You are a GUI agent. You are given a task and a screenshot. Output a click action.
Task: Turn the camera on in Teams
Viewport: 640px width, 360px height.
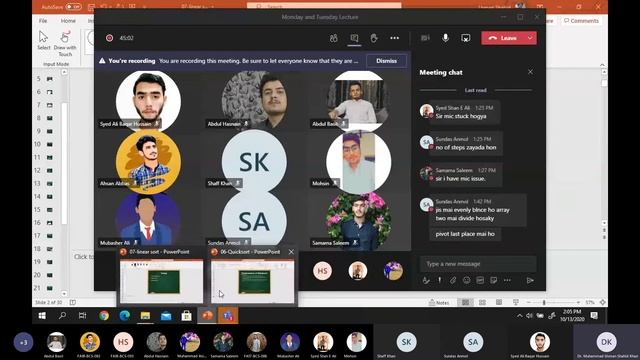click(425, 38)
